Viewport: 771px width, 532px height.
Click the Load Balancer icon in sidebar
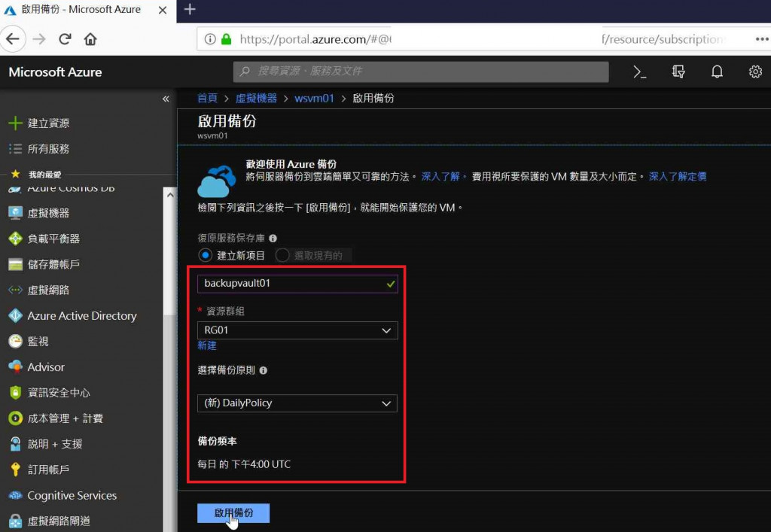[x=15, y=239]
